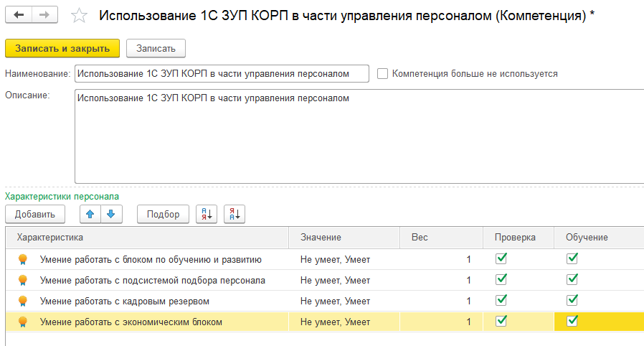
Task: Add form to favorites with star icon
Action: (x=79, y=16)
